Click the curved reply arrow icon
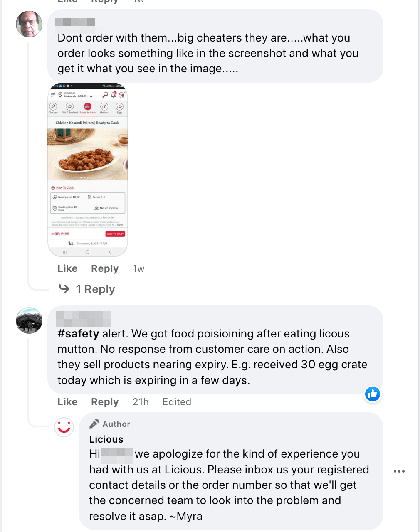 pyautogui.click(x=64, y=288)
